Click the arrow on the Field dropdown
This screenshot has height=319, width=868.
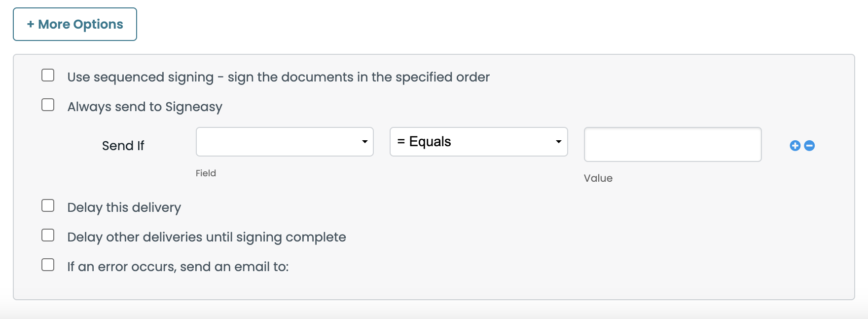[x=365, y=142]
